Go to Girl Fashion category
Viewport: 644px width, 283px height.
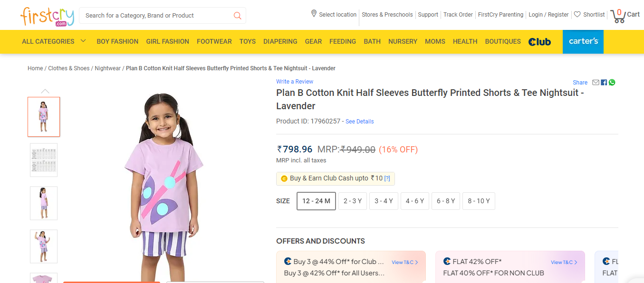[167, 41]
